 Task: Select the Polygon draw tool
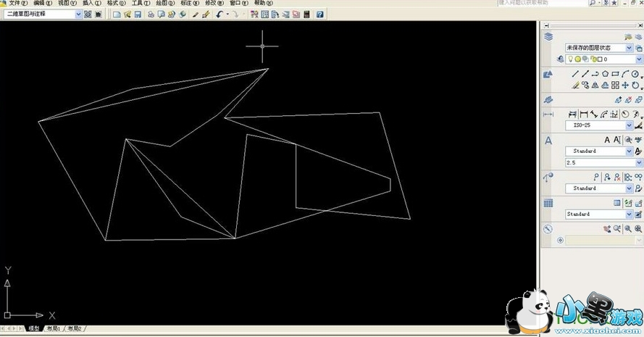(605, 74)
